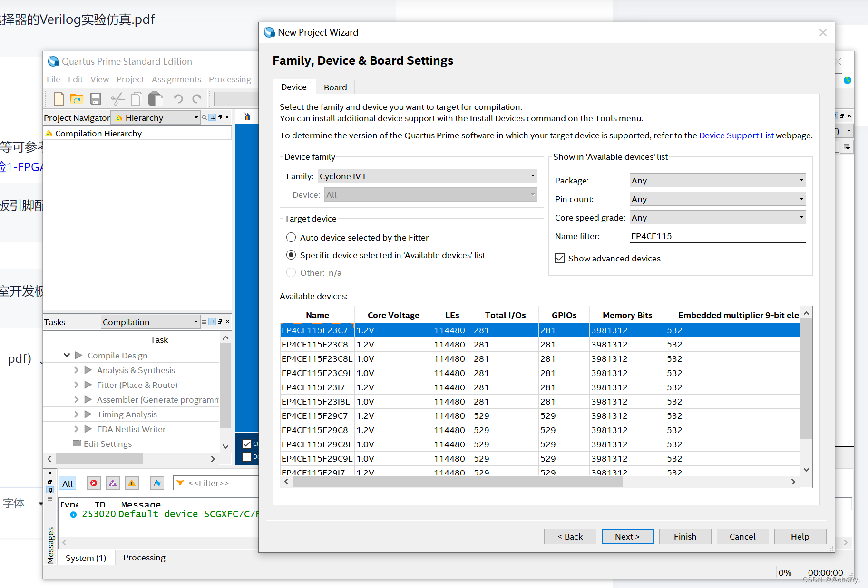Click the Cancel button in wizard
This screenshot has height=588, width=868.
(742, 536)
